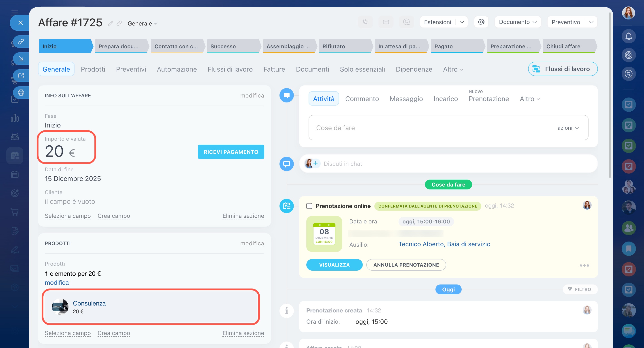The image size is (644, 348).
Task: Click the email envelope icon
Action: tap(386, 22)
